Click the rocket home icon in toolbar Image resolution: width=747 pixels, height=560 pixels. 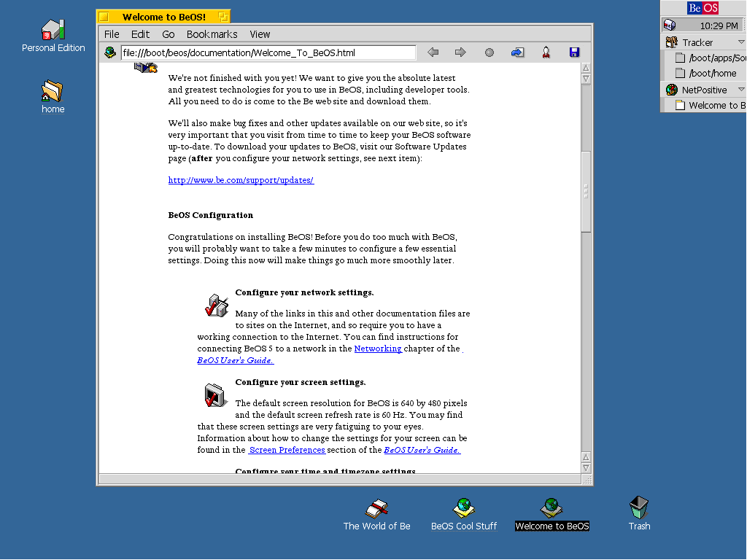[546, 52]
